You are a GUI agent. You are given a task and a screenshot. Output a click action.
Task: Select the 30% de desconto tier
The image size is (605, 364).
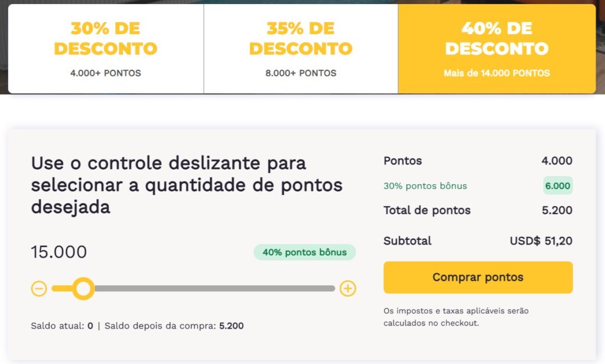(106, 48)
